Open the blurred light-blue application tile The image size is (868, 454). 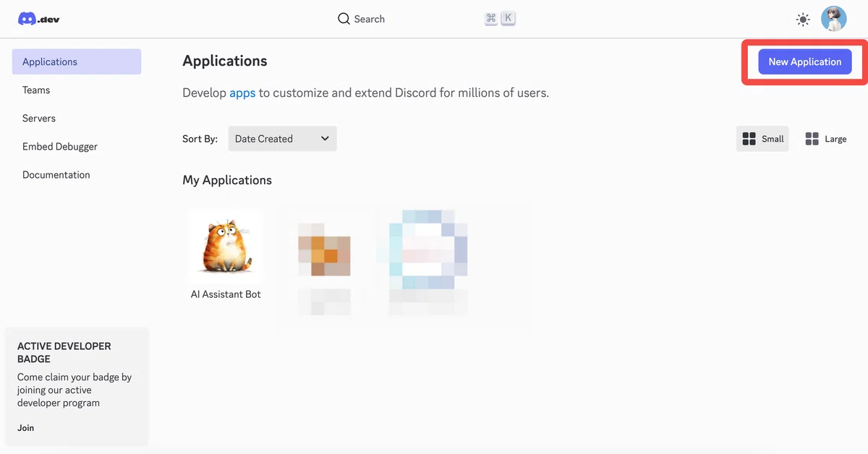coord(428,250)
